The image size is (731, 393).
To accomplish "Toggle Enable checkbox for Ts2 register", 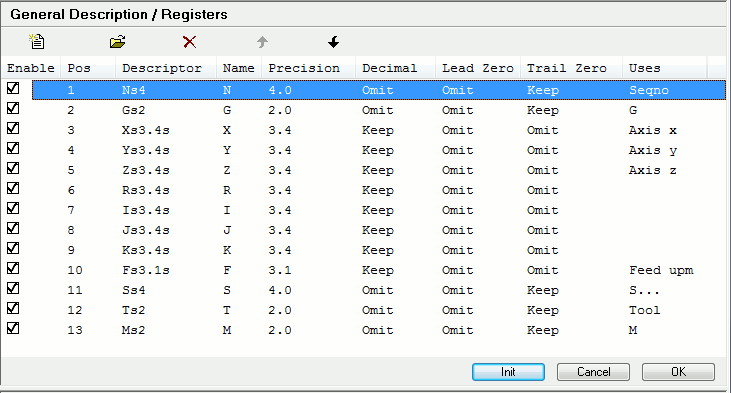I will click(13, 308).
